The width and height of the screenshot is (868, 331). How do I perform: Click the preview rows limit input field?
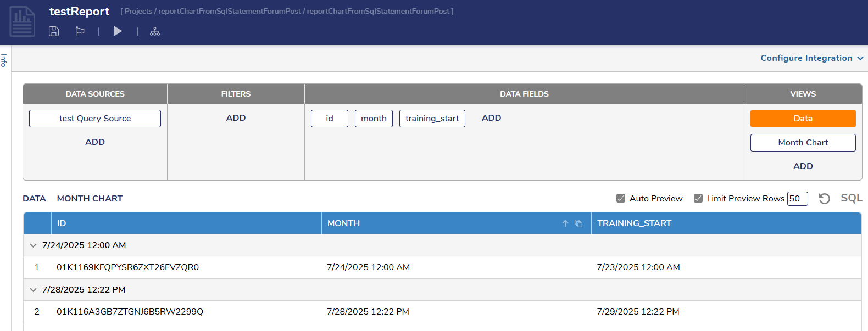797,199
